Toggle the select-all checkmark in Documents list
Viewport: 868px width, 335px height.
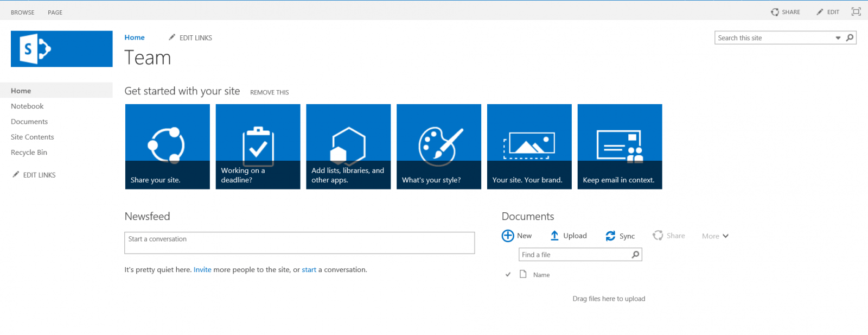[x=508, y=275]
